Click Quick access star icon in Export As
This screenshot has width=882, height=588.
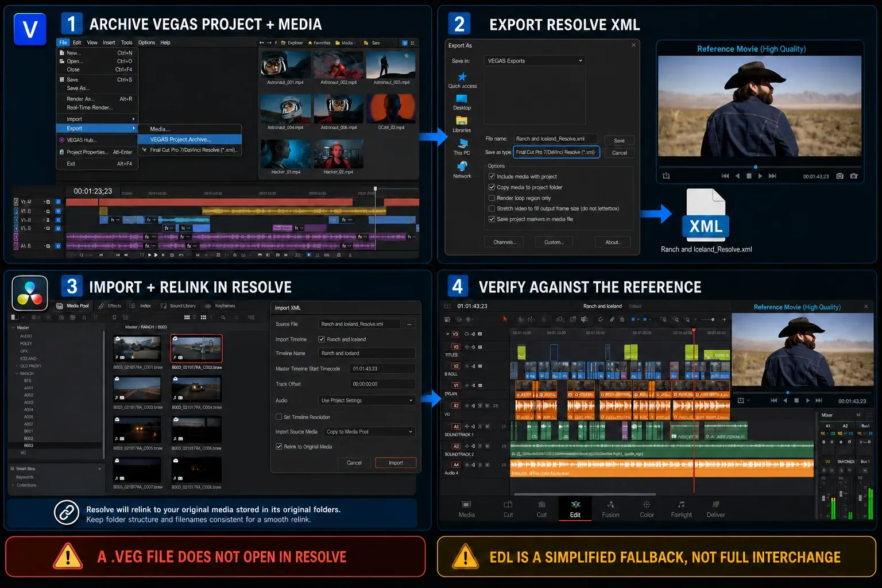[462, 76]
